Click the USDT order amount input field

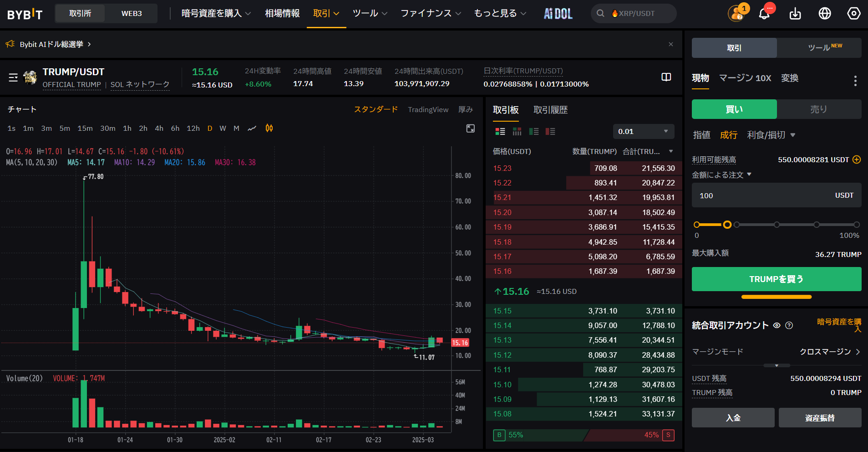click(777, 195)
